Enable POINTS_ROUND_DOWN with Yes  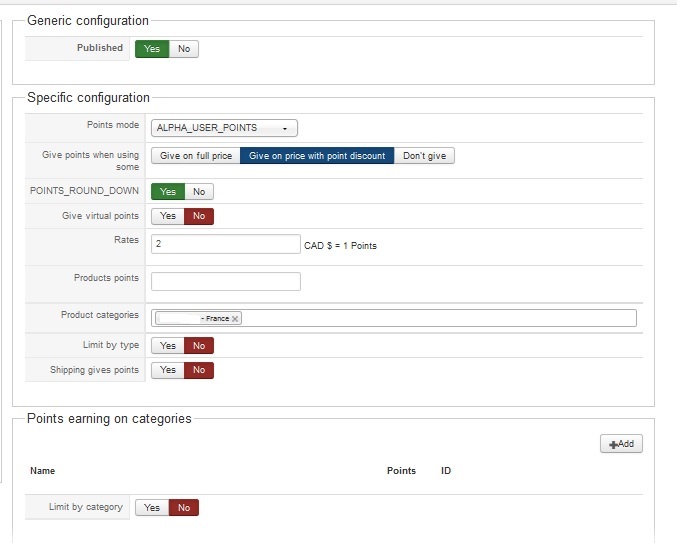click(167, 192)
